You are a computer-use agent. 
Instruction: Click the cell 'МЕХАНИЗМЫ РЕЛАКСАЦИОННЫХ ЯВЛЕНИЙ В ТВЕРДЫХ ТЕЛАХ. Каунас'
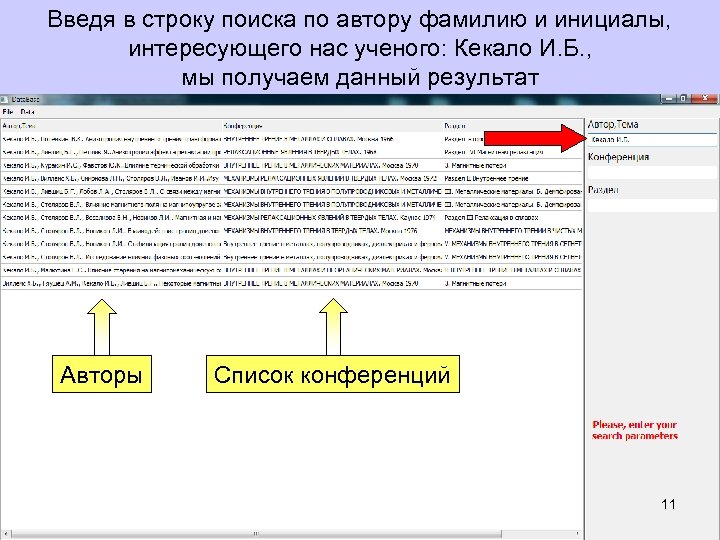332,217
